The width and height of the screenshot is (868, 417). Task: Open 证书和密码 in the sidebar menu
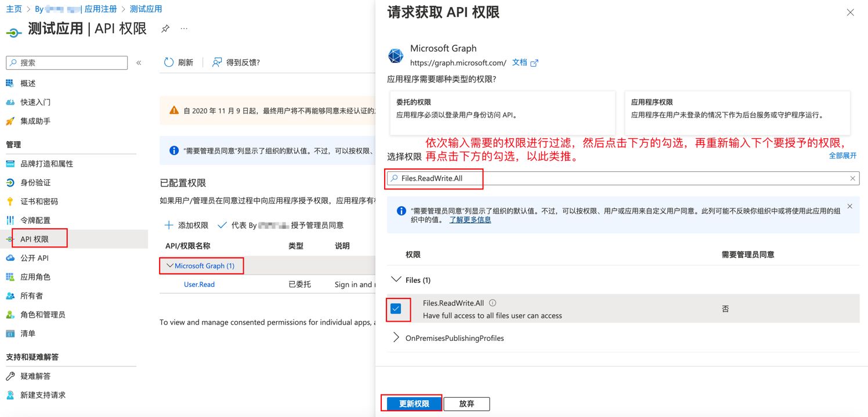click(39, 202)
